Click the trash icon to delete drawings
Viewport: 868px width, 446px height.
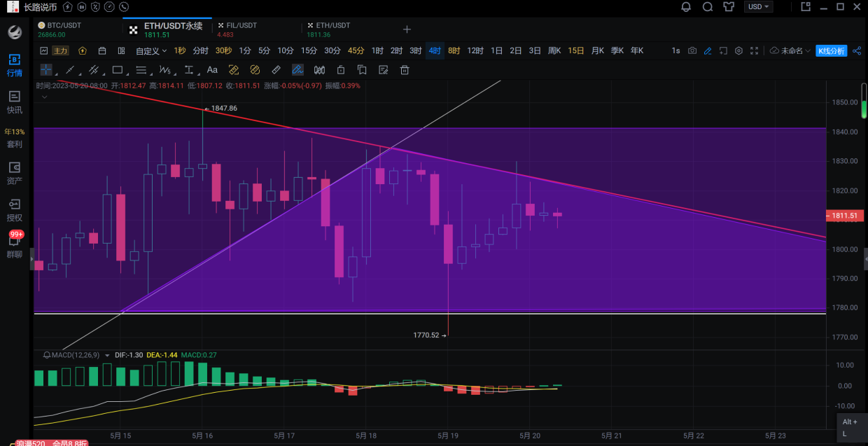(x=404, y=70)
